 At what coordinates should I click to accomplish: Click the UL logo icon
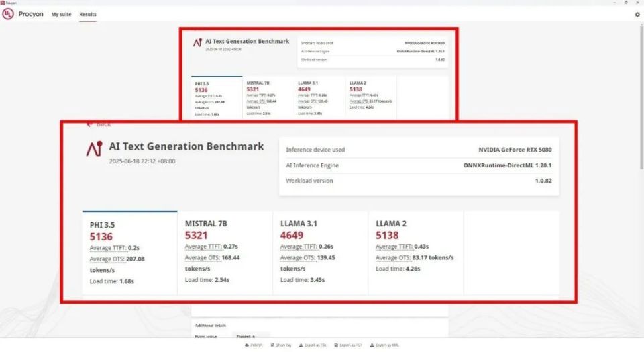8,14
